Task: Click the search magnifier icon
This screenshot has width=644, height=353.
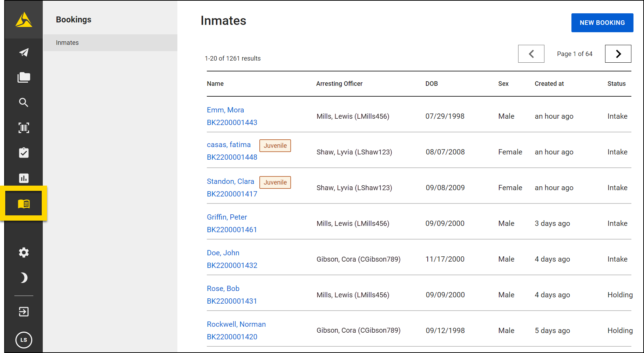Action: [x=23, y=103]
